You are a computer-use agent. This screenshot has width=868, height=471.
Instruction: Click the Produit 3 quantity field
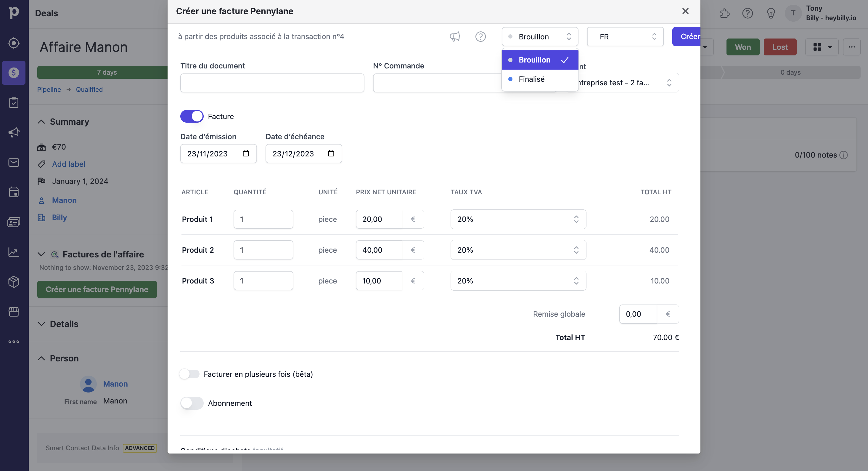click(x=263, y=281)
